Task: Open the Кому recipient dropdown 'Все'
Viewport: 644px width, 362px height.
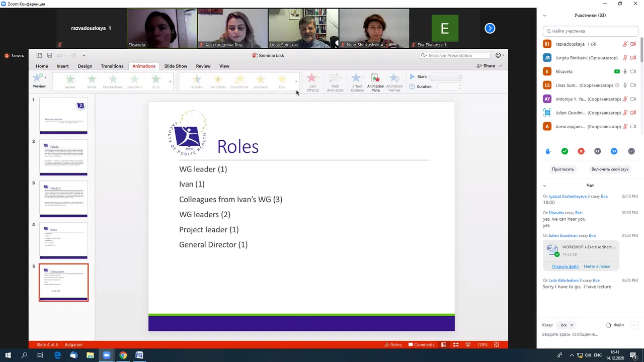Action: tap(567, 325)
